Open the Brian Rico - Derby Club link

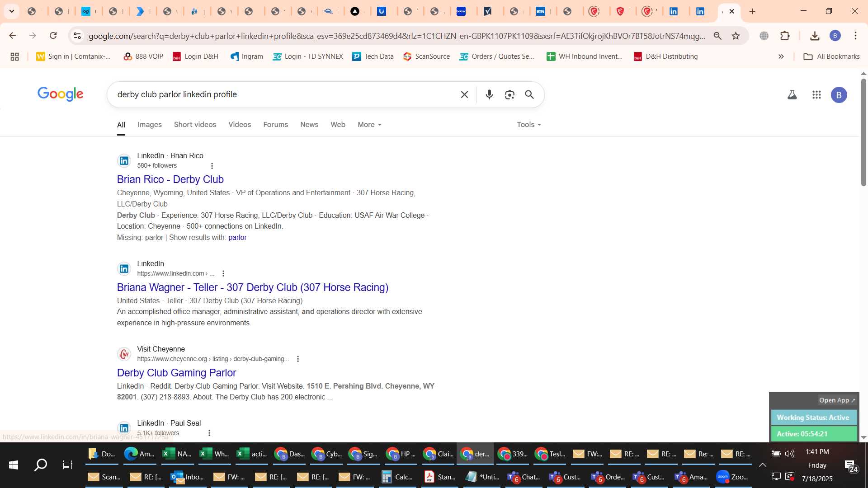point(170,179)
